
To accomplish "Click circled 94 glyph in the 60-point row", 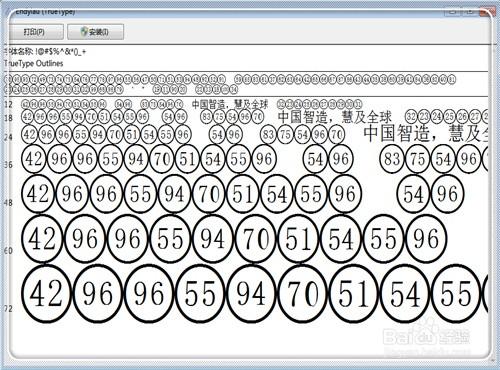I will pyautogui.click(x=214, y=239).
